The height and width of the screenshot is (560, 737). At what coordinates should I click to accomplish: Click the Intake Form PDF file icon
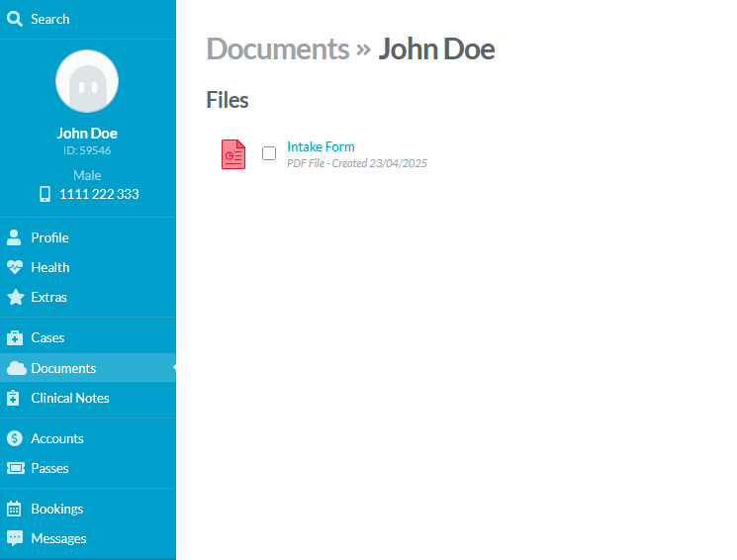233,154
